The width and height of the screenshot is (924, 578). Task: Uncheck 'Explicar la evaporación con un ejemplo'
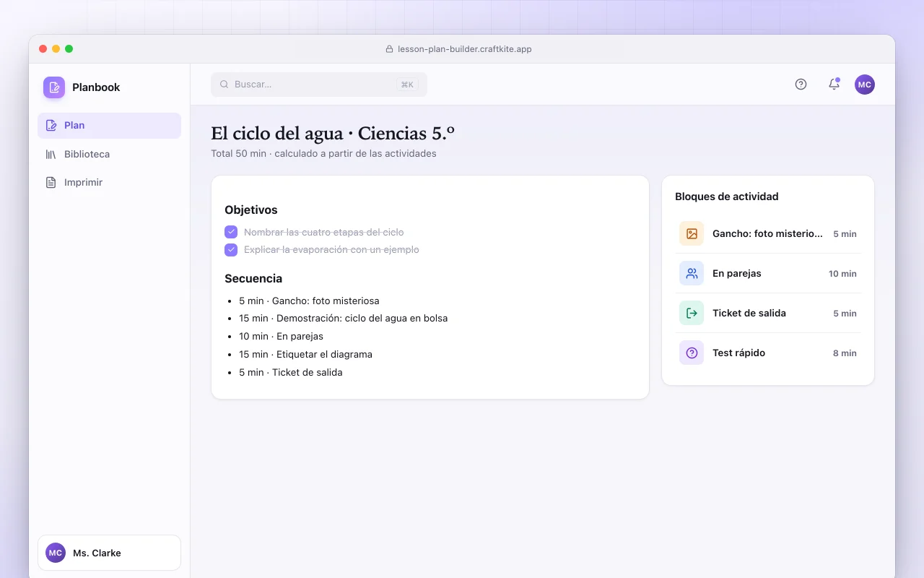231,249
